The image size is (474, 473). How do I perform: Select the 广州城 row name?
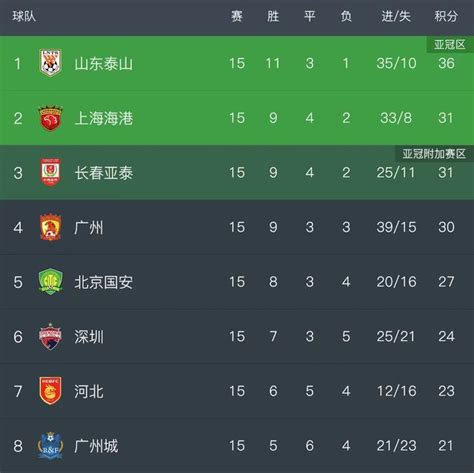point(96,446)
